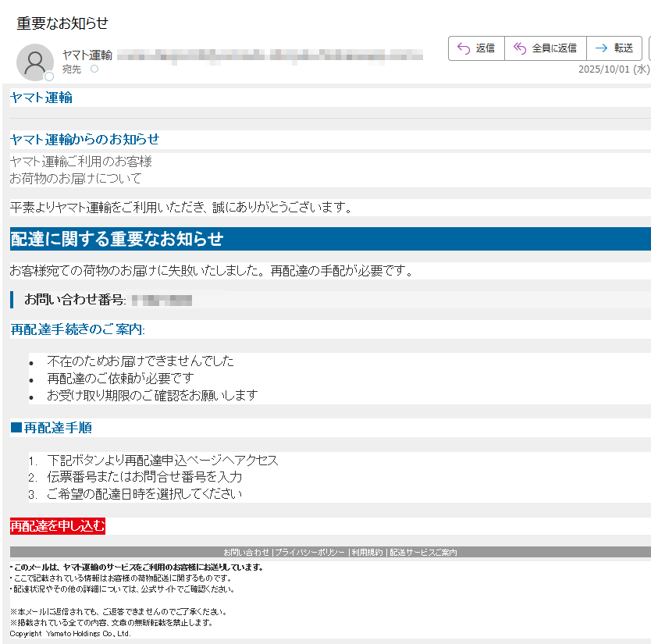Click the circle indicator beside 宛先
The image size is (651, 644).
93,69
